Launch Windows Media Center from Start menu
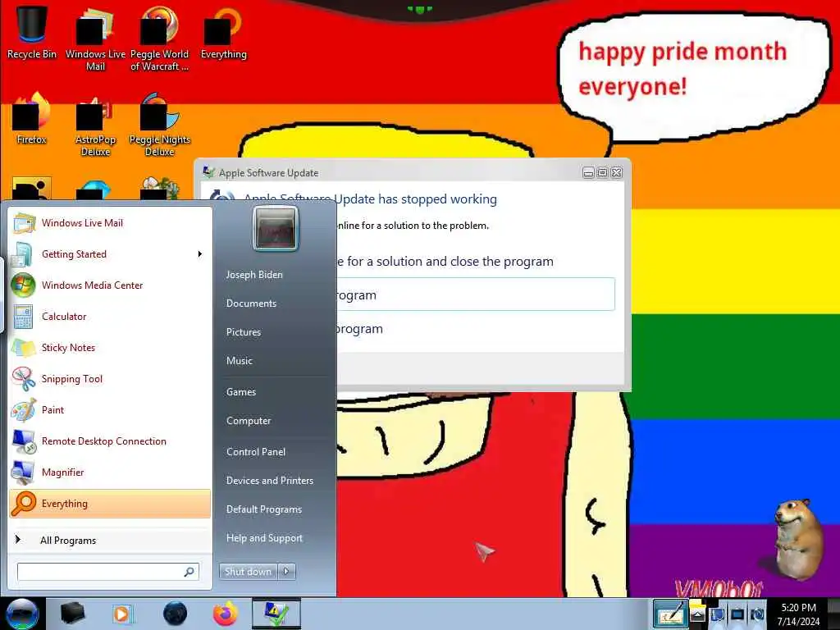Viewport: 840px width, 630px height. click(110, 285)
